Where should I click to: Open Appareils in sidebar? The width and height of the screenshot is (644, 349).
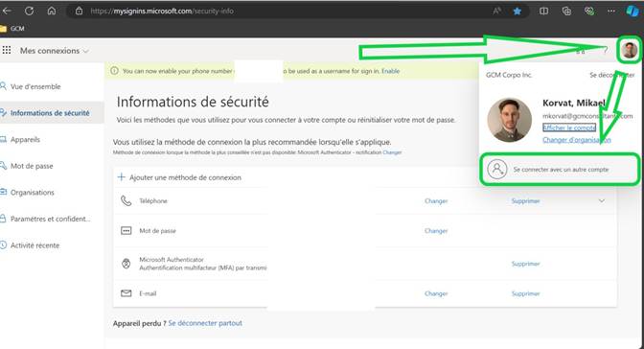pyautogui.click(x=25, y=139)
